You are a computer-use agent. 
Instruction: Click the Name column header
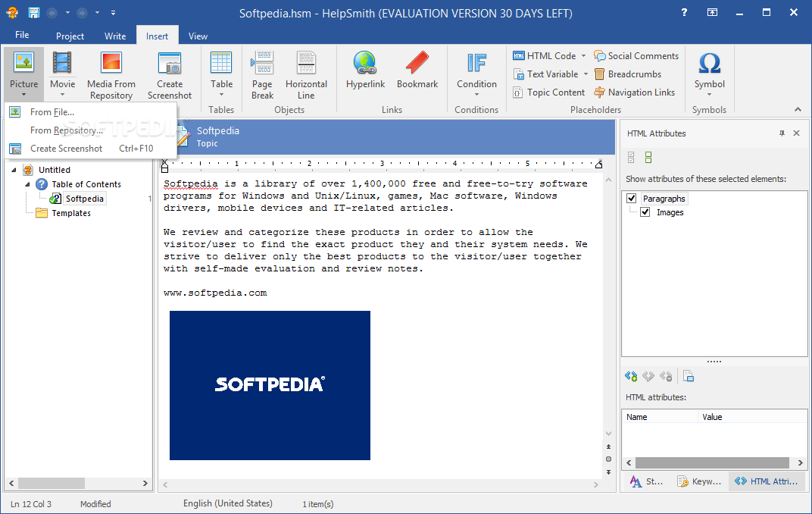(x=660, y=417)
